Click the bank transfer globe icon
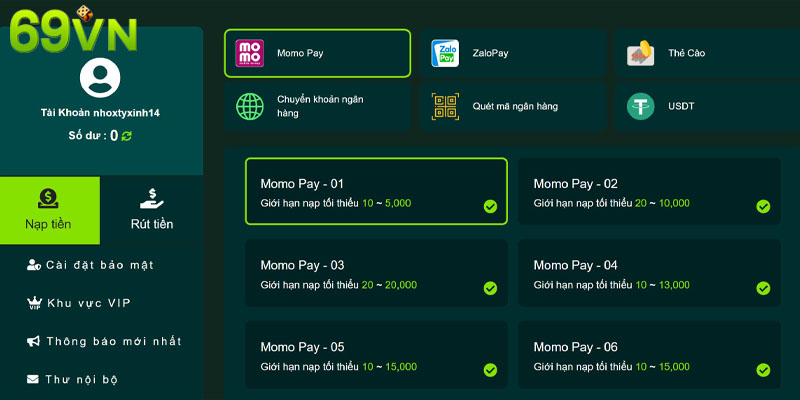Image resolution: width=800 pixels, height=400 pixels. (x=249, y=106)
